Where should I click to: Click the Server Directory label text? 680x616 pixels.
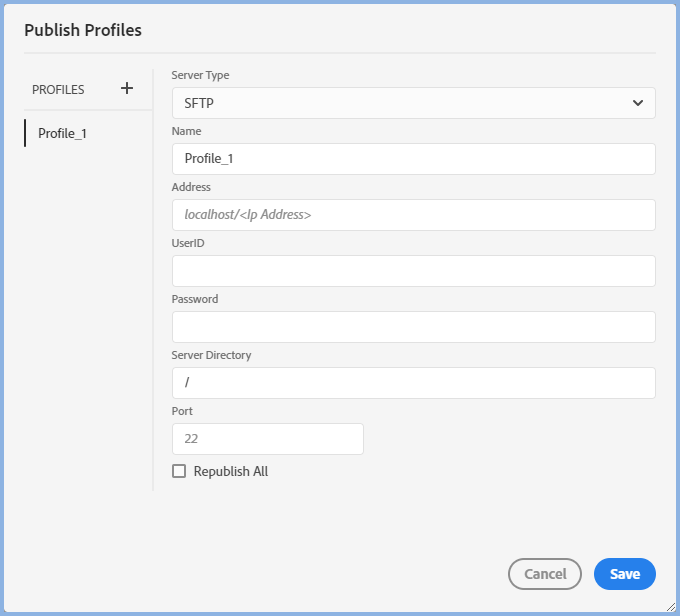point(211,355)
